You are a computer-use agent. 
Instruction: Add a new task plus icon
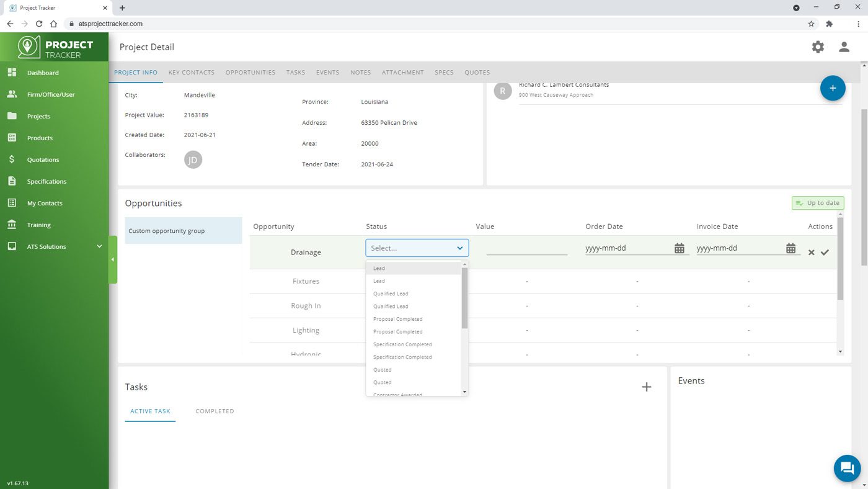click(646, 387)
